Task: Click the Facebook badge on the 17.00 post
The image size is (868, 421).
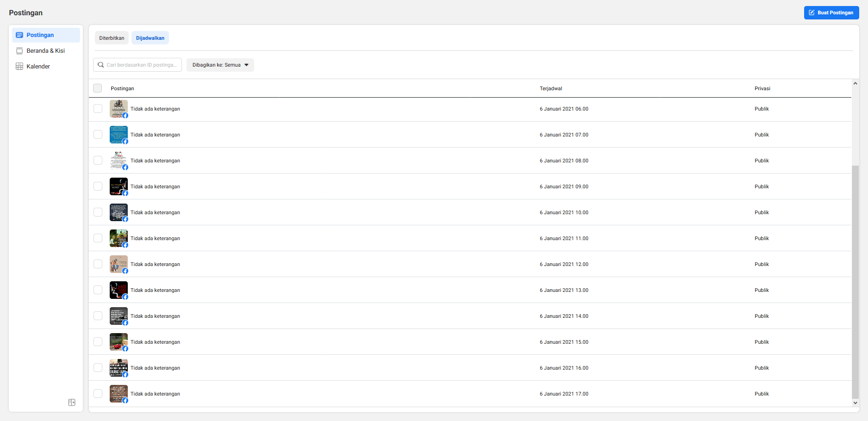Action: pos(125,401)
